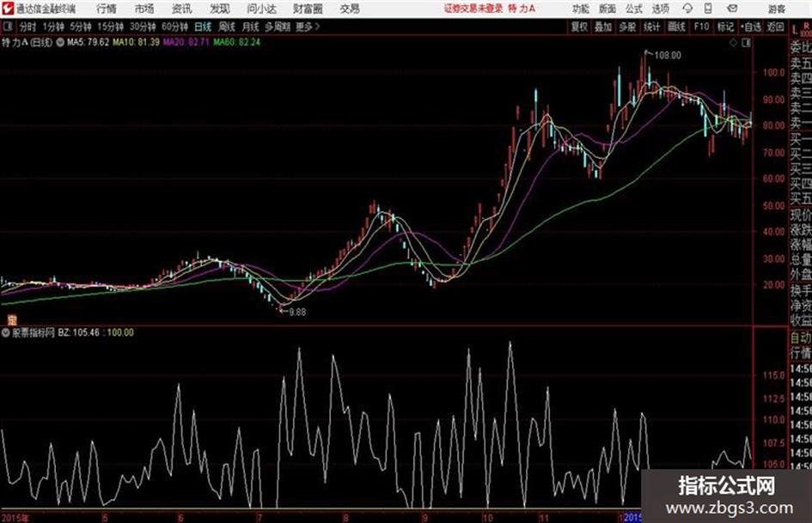
Task: Open the 发现 menu
Action: pos(219,9)
